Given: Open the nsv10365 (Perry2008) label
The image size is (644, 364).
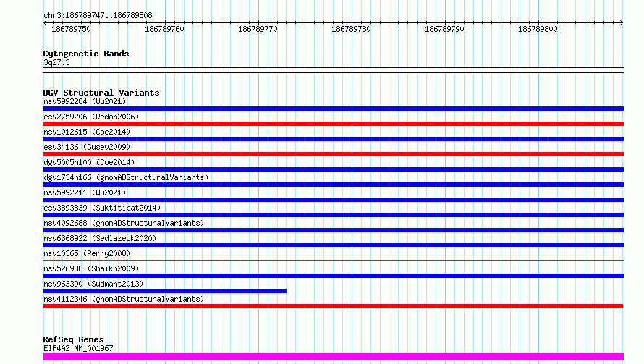Looking at the screenshot, I should (87, 253).
